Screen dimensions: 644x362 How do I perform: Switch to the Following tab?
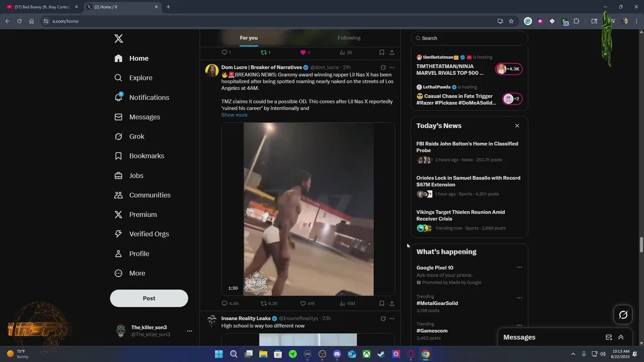click(x=349, y=38)
